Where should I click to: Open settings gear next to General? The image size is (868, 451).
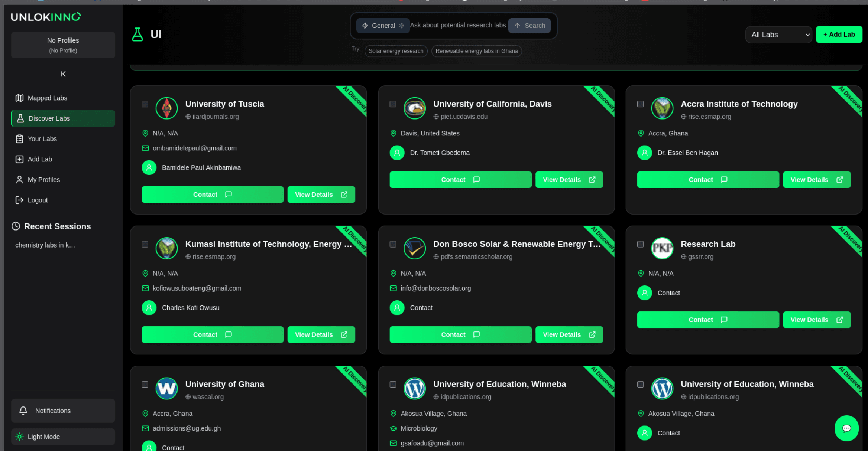pos(402,25)
